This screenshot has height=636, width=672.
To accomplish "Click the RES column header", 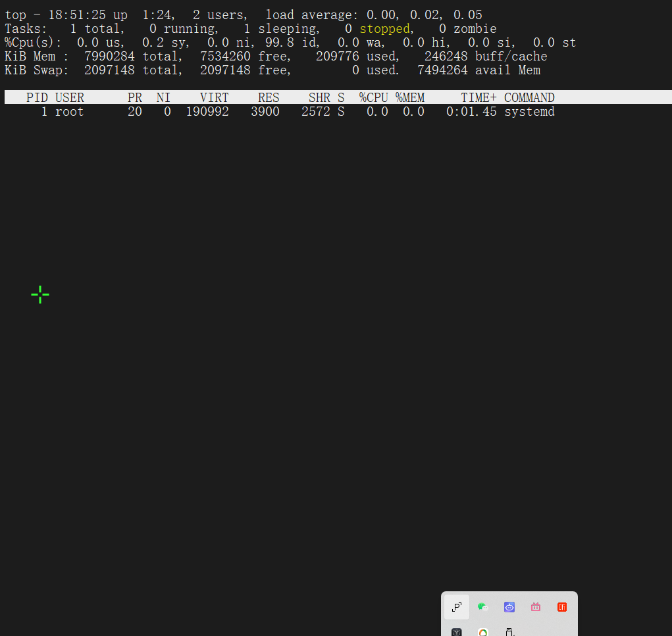I will click(x=269, y=97).
